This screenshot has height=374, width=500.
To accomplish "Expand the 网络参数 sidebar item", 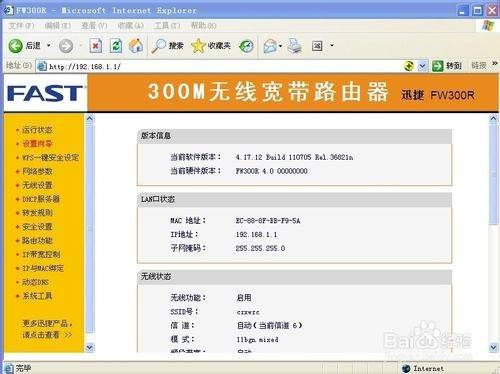I will [37, 171].
